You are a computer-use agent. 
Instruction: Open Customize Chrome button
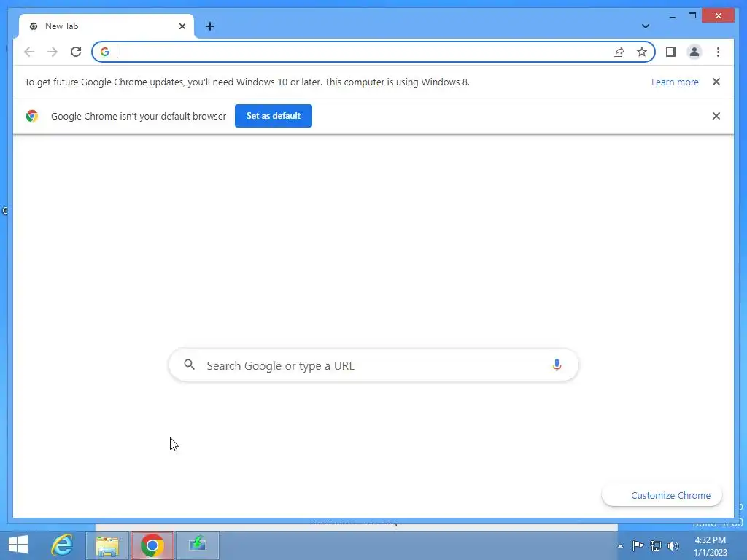tap(662, 495)
